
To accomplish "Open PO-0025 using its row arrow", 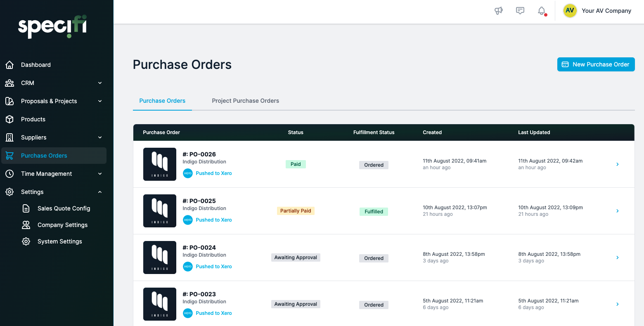I will point(618,211).
